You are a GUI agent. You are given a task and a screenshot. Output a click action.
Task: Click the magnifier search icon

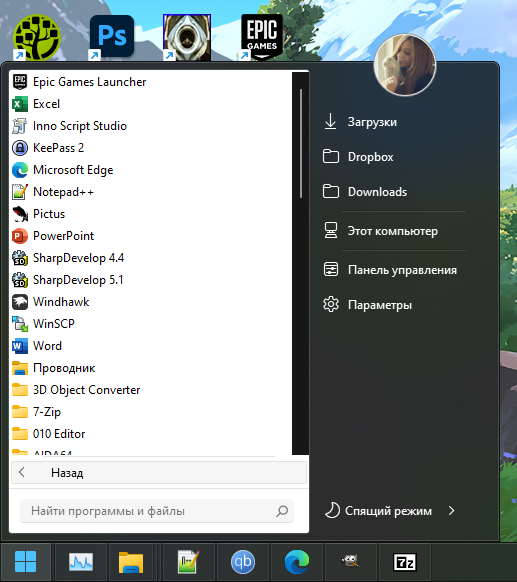[x=282, y=511]
